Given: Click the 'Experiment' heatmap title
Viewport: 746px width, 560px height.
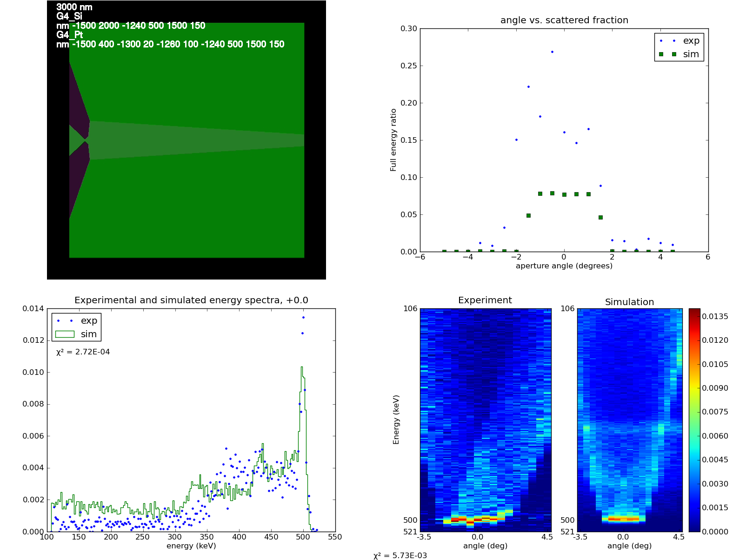Looking at the screenshot, I should [485, 300].
